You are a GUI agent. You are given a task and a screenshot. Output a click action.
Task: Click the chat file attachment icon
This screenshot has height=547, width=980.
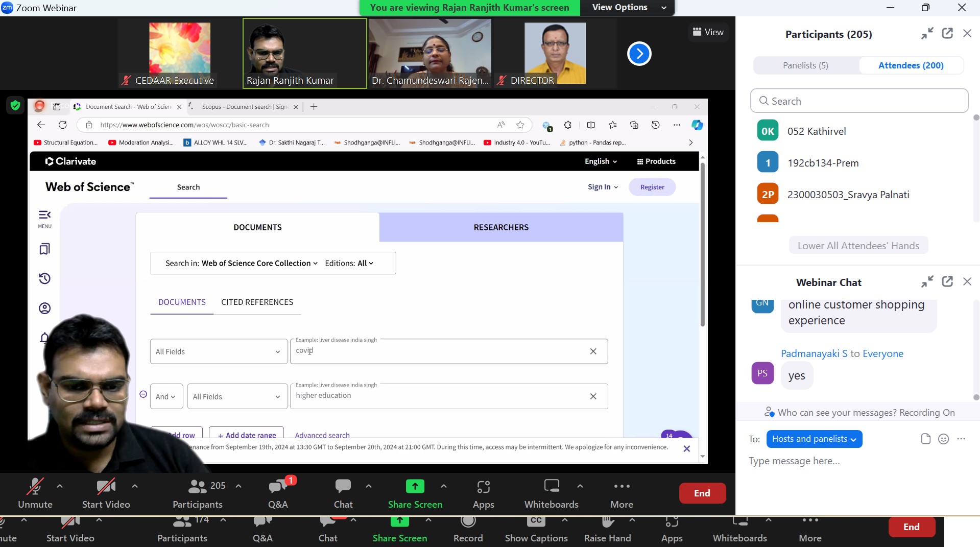coord(925,439)
